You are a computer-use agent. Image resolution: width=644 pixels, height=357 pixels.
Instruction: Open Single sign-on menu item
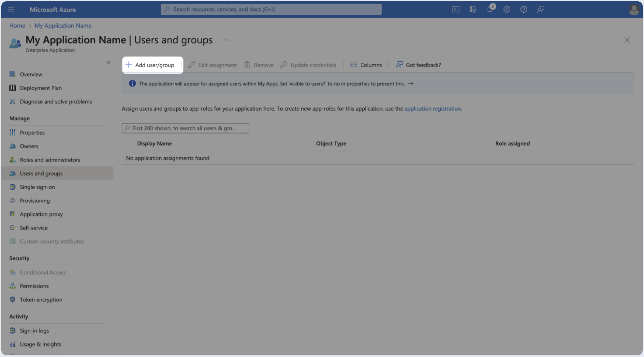coord(37,187)
